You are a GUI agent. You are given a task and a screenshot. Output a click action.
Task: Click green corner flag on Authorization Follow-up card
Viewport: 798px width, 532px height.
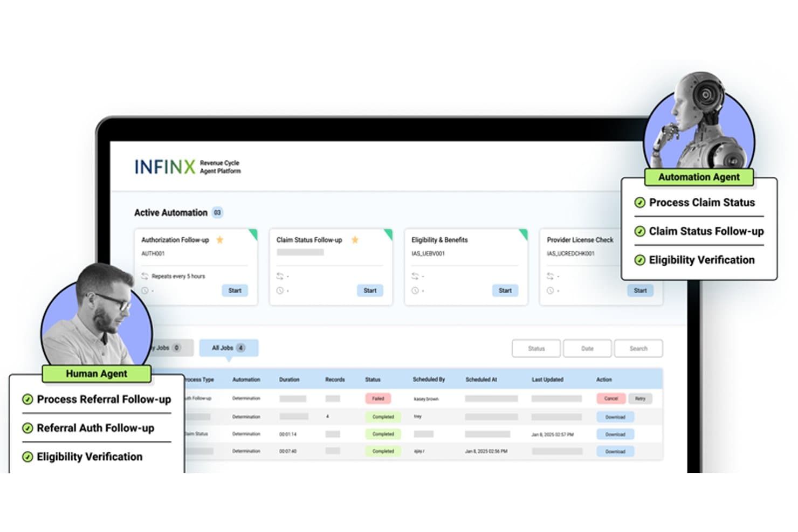253,233
